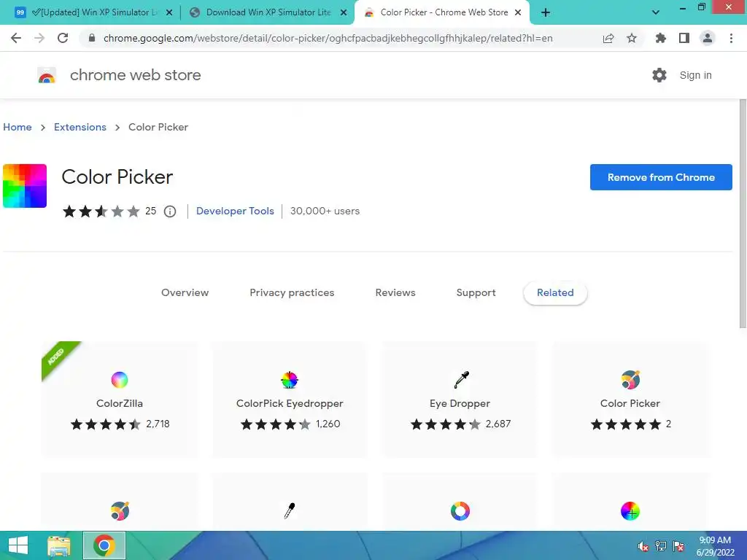Open the Reviews tab
Image resolution: width=747 pixels, height=560 pixels.
point(395,292)
